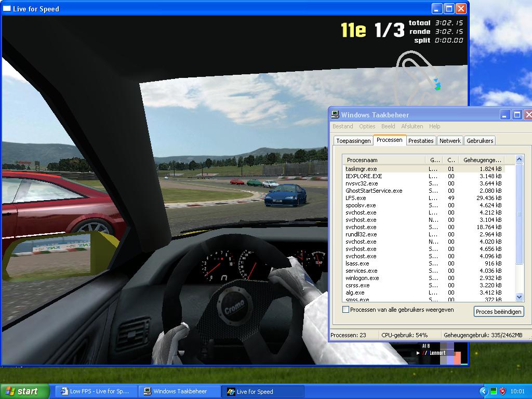
Task: Select services.exe process row
Action: coord(424,271)
